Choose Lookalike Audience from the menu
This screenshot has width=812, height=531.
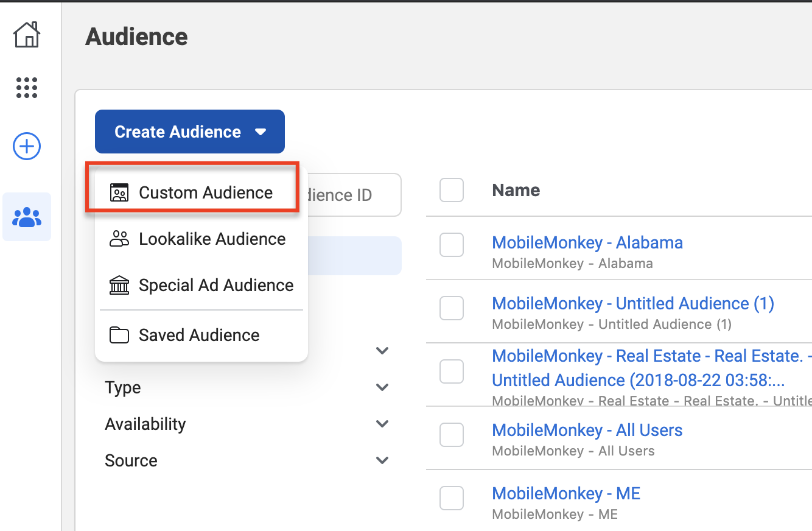pos(201,239)
